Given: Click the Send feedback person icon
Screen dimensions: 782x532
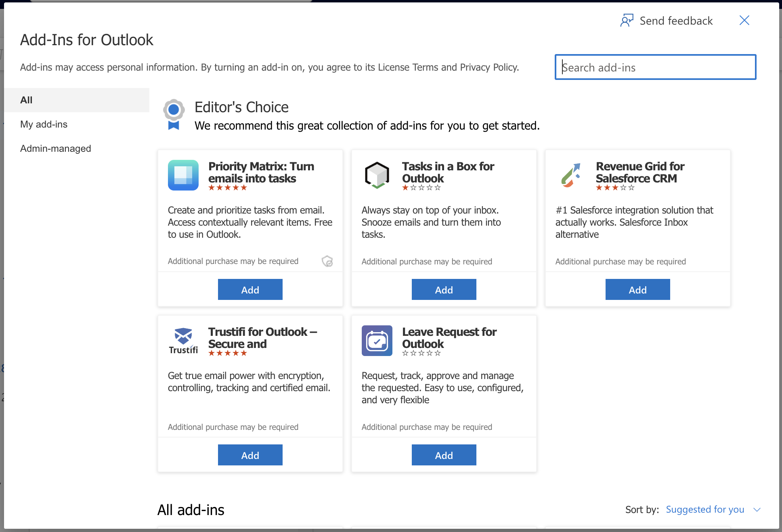Looking at the screenshot, I should [x=627, y=21].
